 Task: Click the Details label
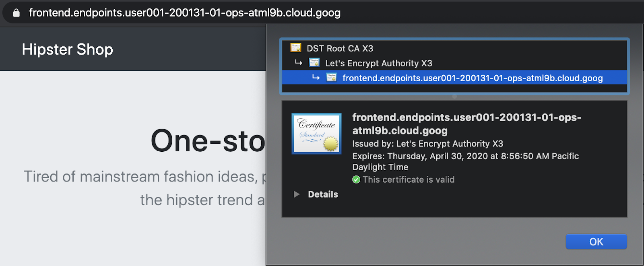pos(323,194)
